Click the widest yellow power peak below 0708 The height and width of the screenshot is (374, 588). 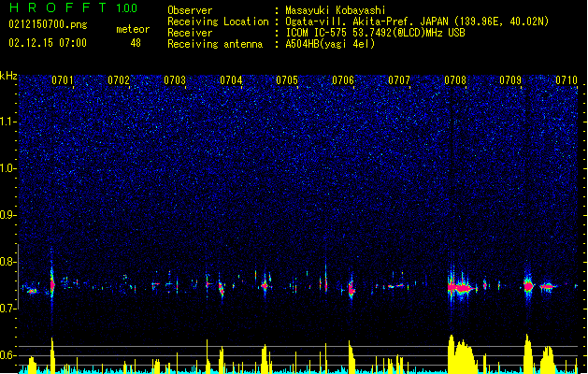pyautogui.click(x=463, y=355)
